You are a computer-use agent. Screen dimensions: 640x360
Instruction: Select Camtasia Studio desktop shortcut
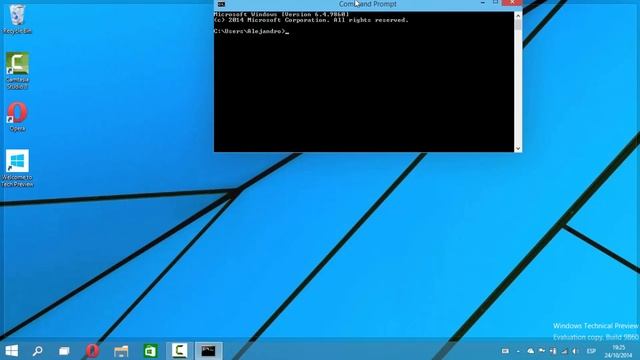coord(17,71)
